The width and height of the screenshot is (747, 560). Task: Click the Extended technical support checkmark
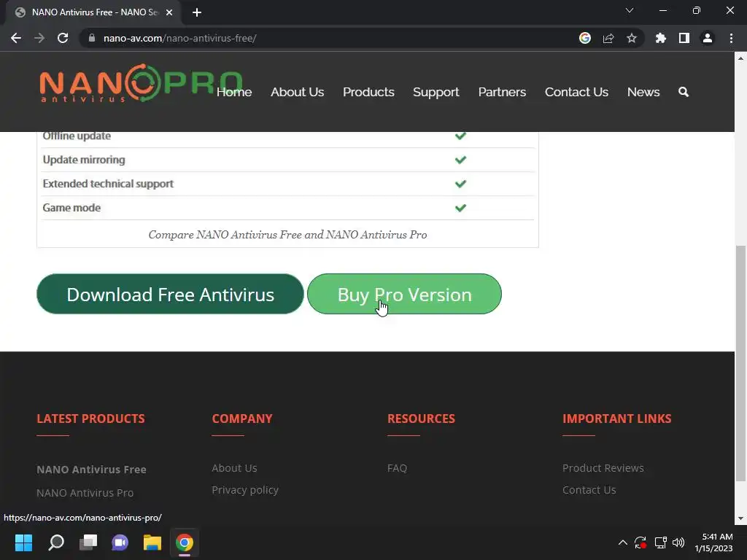click(x=460, y=184)
